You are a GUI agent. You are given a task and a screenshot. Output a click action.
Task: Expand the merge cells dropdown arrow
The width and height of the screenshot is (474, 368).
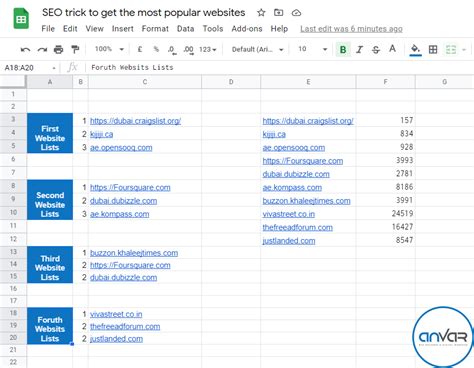click(464, 50)
